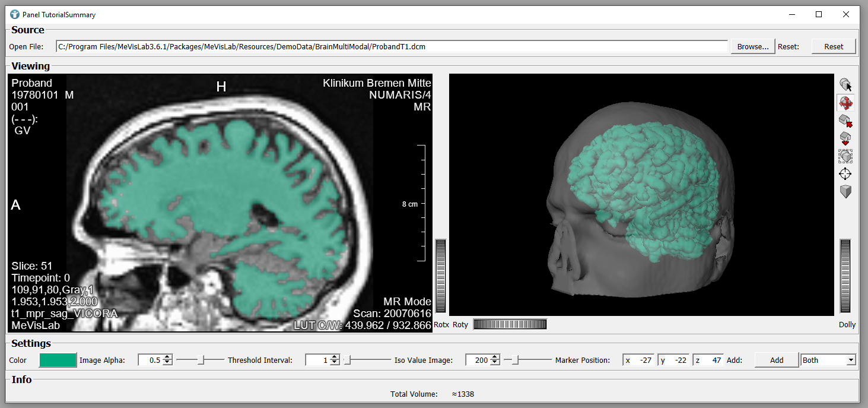Click the Browse... button
Screen dimensions: 868x408
753,46
